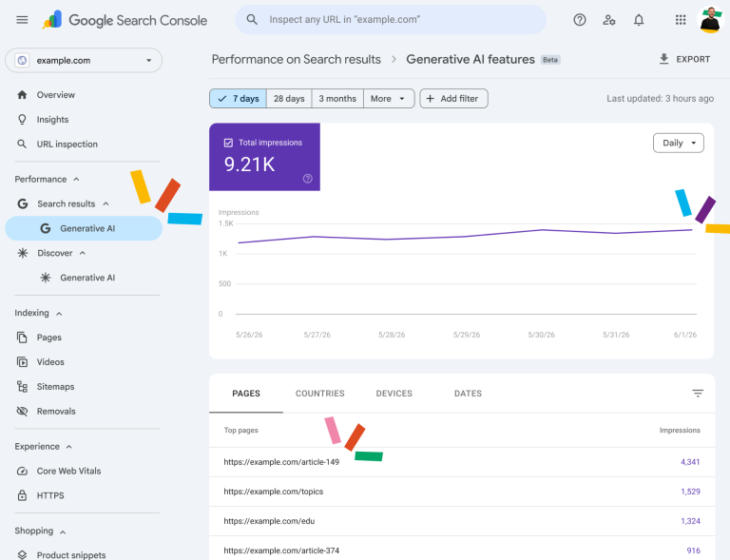Click the Product snippets layers icon
Screen dimensions: 730x560
coord(22,555)
